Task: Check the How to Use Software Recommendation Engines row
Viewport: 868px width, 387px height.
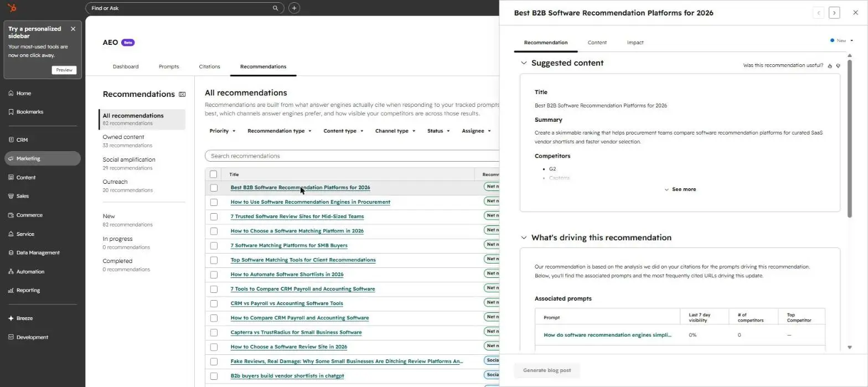Action: (214, 202)
